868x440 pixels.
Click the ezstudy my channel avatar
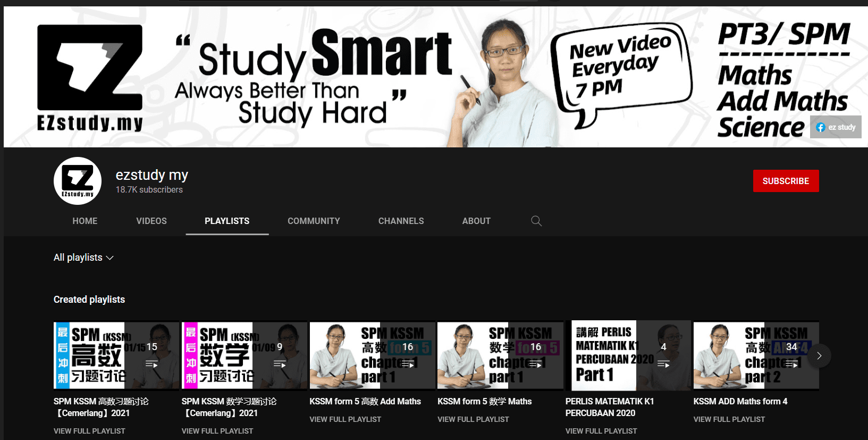tap(78, 181)
